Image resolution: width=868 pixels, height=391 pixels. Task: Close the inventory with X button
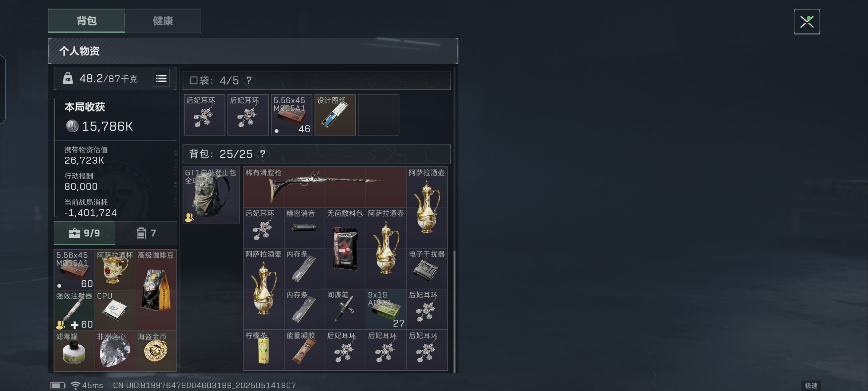(807, 22)
